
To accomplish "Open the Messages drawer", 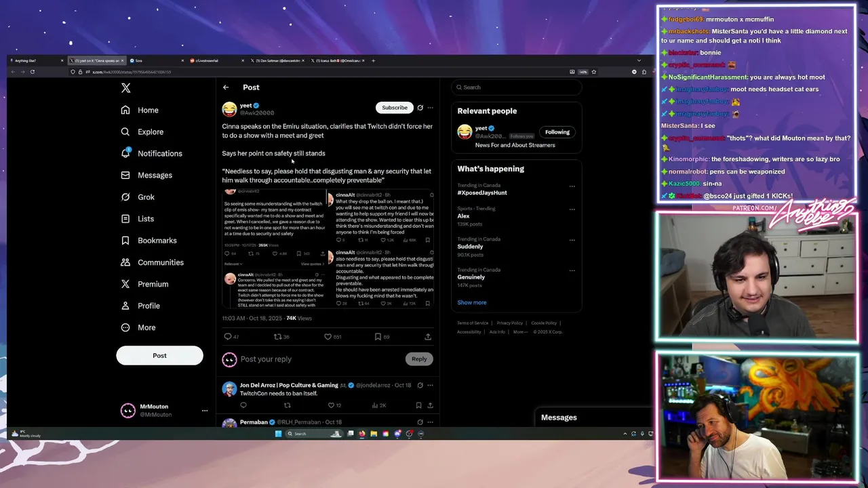I will point(594,418).
